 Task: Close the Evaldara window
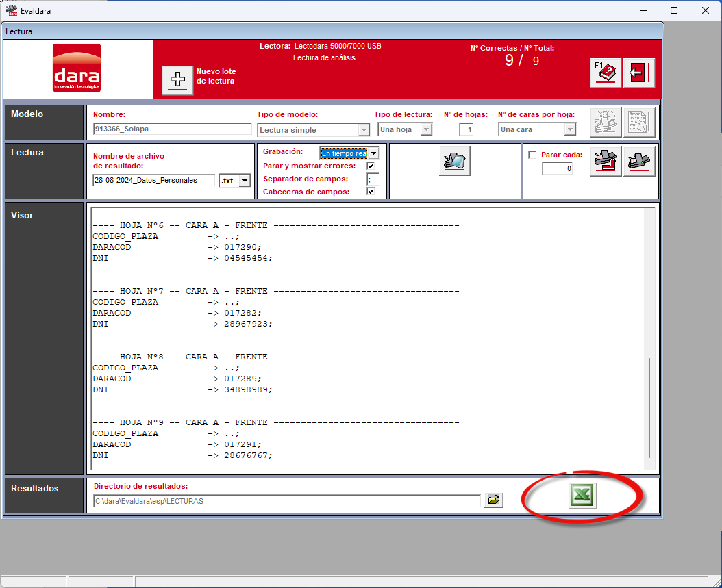tap(706, 10)
